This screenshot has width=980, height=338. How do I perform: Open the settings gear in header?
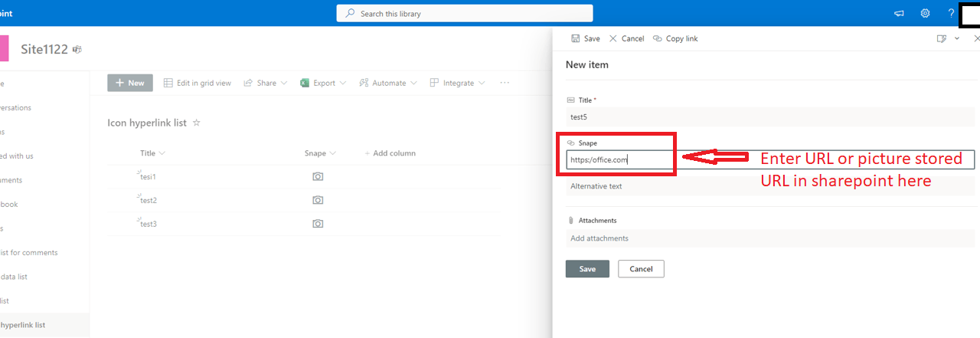(925, 13)
